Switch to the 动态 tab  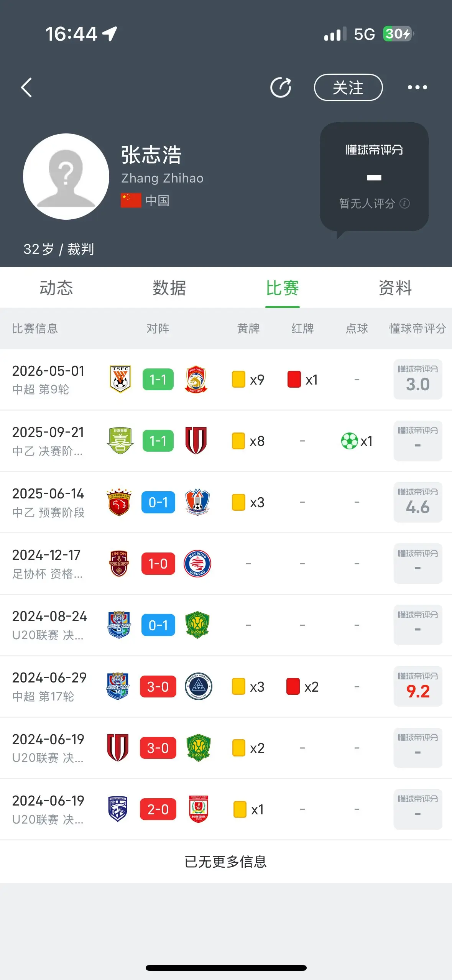click(56, 288)
